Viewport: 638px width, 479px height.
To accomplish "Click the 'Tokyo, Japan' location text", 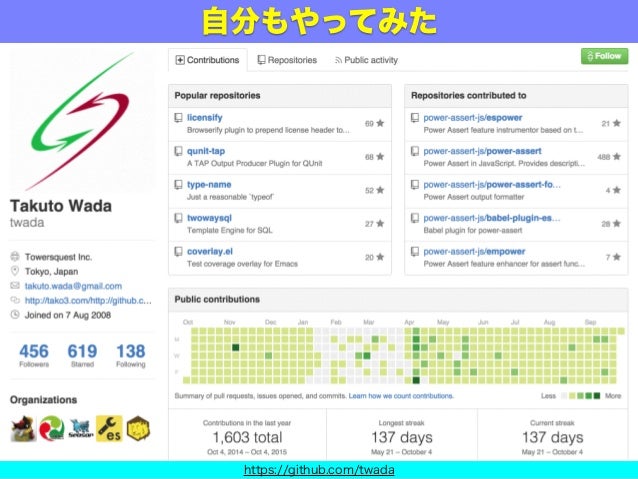I will point(51,271).
